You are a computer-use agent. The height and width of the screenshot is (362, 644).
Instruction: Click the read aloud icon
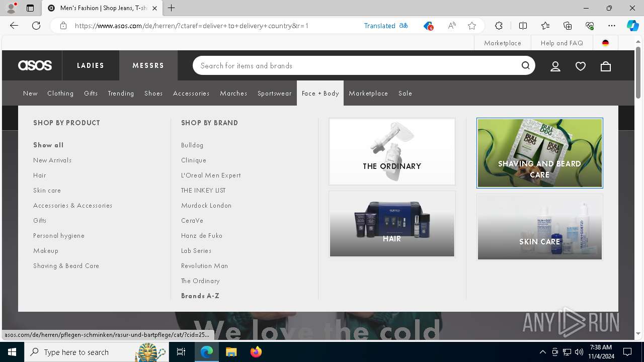[452, 26]
